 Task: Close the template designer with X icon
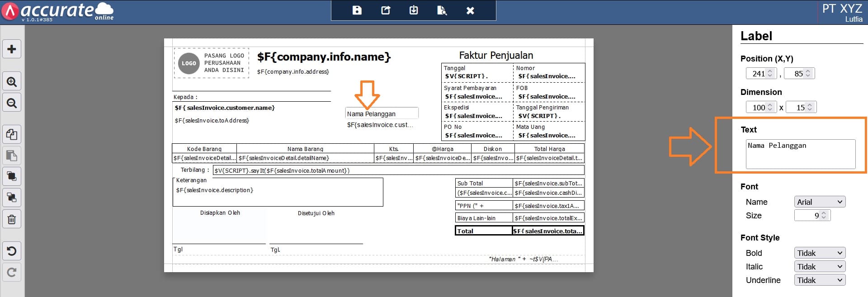click(470, 10)
